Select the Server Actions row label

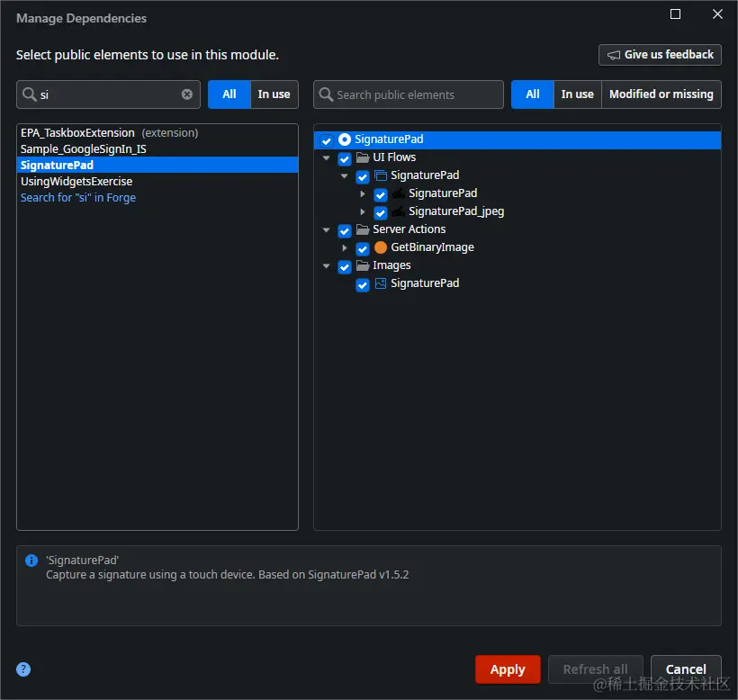coord(409,229)
